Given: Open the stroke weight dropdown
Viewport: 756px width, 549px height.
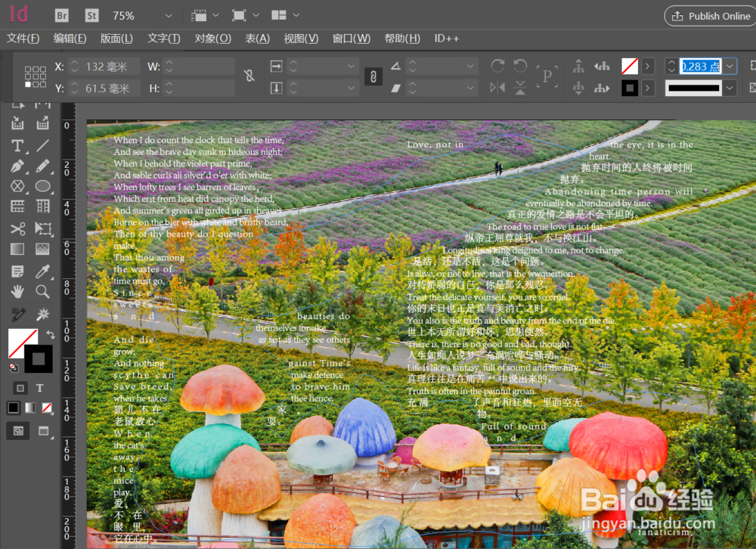Looking at the screenshot, I should click(x=730, y=66).
